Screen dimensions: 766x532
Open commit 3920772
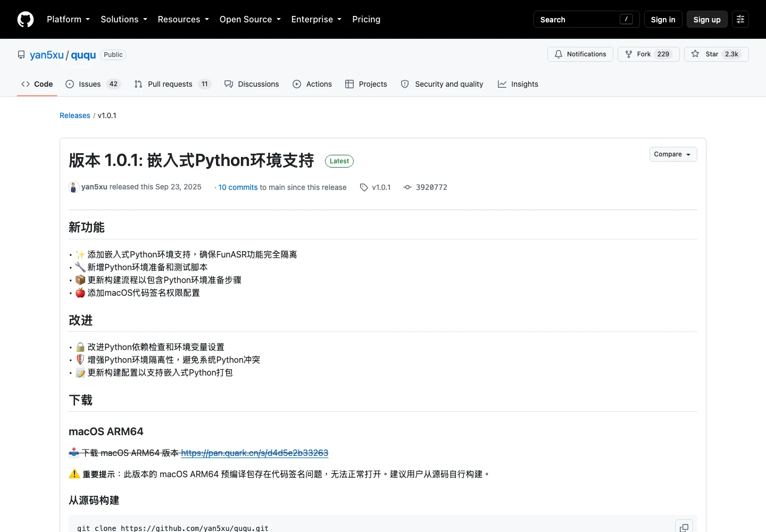431,187
